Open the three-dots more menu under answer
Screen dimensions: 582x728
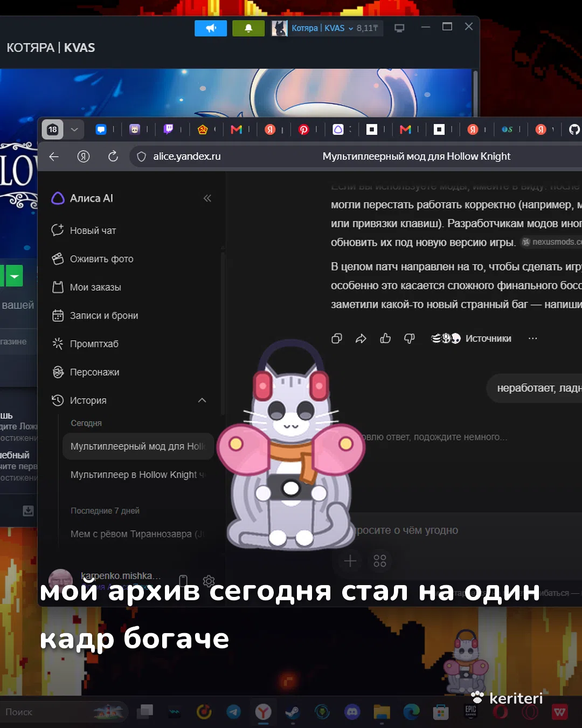(x=533, y=338)
